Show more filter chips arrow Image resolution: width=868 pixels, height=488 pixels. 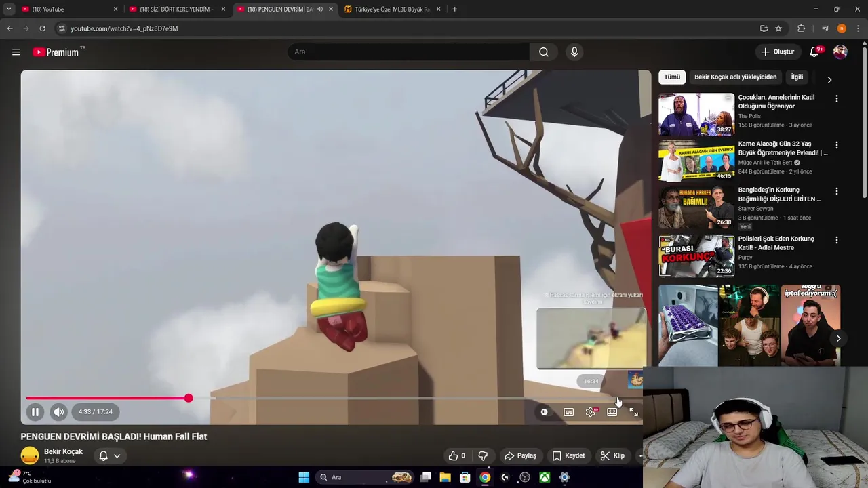[829, 79]
